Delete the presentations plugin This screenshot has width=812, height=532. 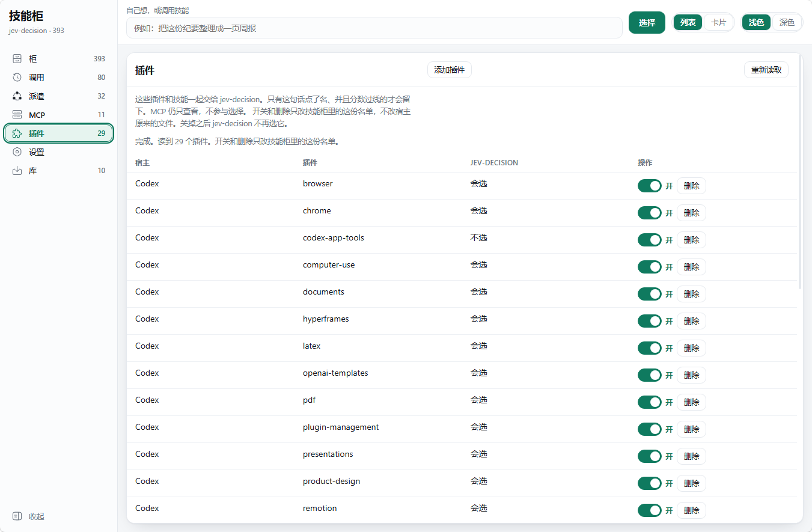(x=691, y=456)
